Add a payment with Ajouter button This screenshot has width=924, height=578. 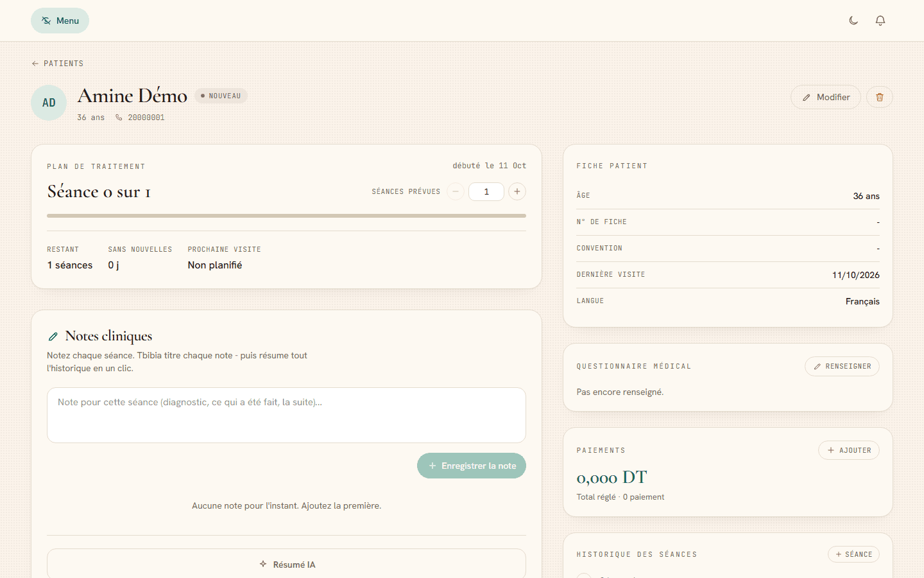(849, 450)
